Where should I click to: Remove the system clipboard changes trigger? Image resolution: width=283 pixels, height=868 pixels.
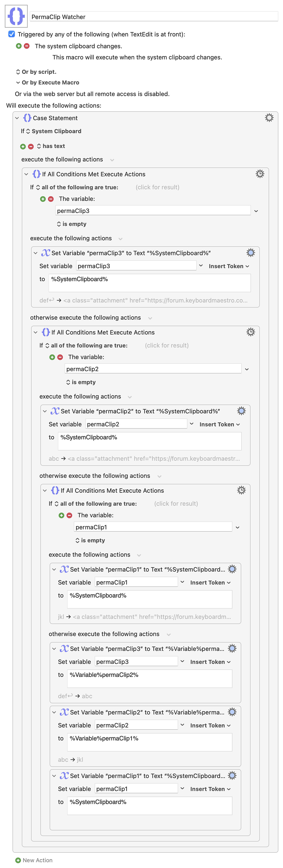click(27, 46)
